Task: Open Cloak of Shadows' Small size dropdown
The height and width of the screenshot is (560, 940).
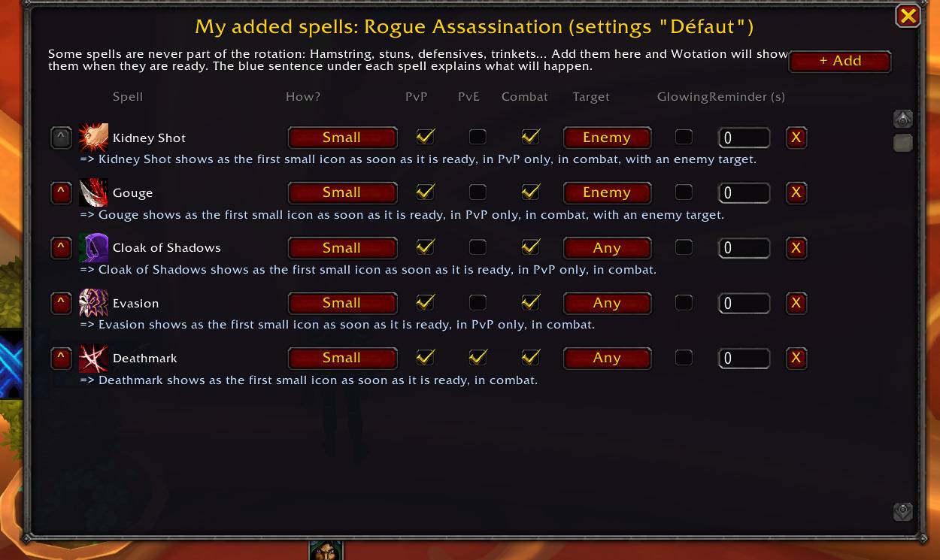Action: coord(342,247)
